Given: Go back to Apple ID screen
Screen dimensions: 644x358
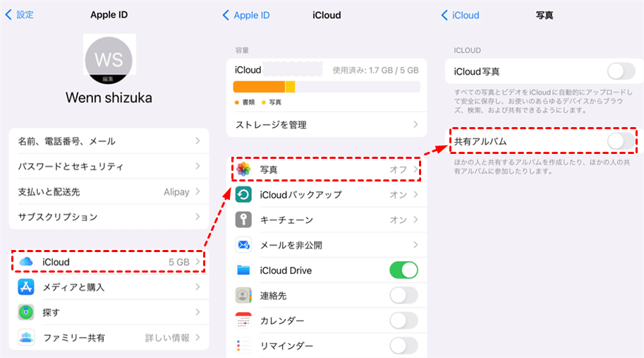Looking at the screenshot, I should (246, 16).
